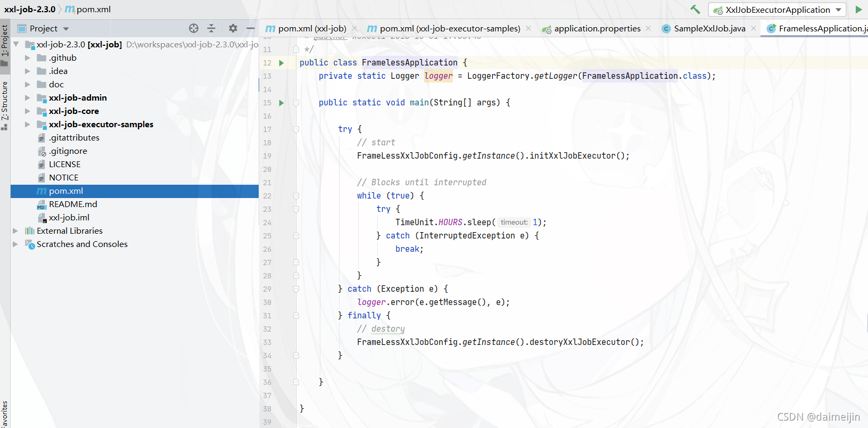Viewport: 868px width, 428px height.
Task: Fold the outer try block at line 17
Action: (x=296, y=129)
